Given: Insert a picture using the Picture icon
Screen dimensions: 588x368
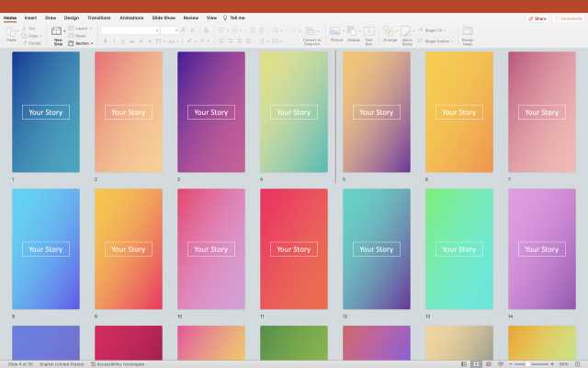Looking at the screenshot, I should (x=335, y=31).
